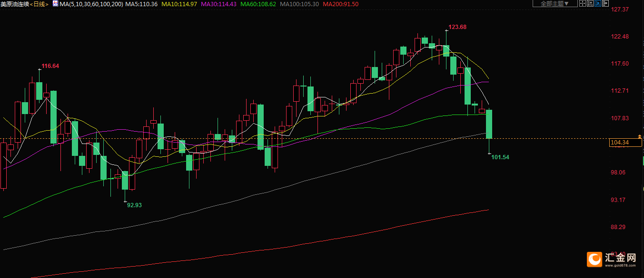Click the 127.37 price axis label
This screenshot has width=644, height=278.
point(620,10)
